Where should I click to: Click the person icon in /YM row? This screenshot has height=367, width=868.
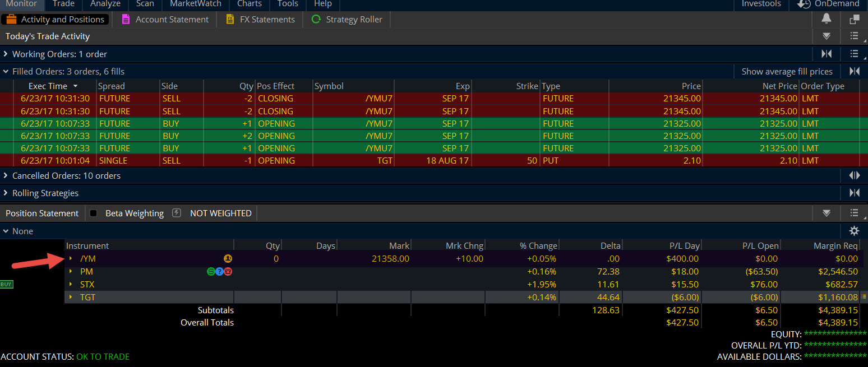[x=228, y=258]
